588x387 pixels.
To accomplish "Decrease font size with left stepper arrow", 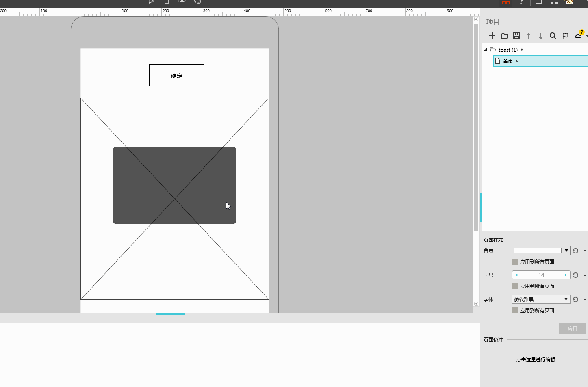I will point(516,275).
